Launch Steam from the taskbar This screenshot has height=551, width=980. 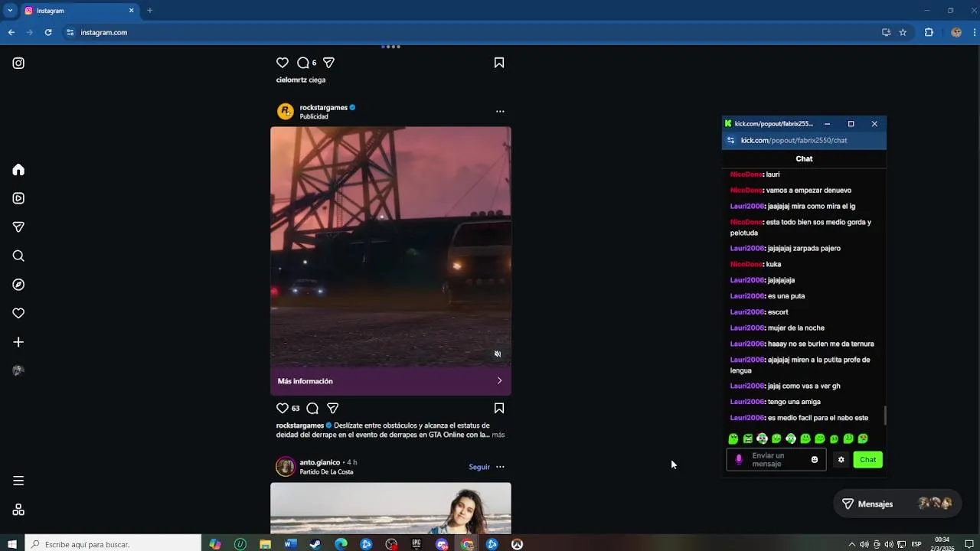315,544
